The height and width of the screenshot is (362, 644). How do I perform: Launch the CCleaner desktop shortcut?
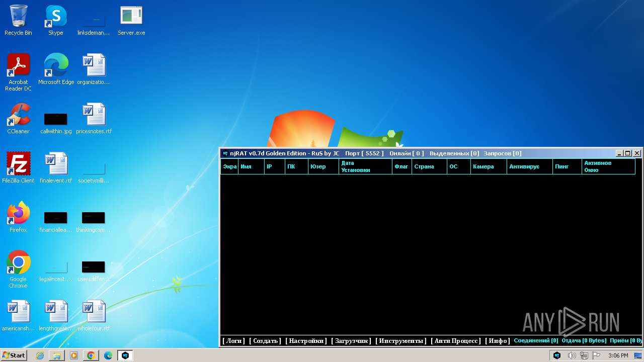click(18, 119)
